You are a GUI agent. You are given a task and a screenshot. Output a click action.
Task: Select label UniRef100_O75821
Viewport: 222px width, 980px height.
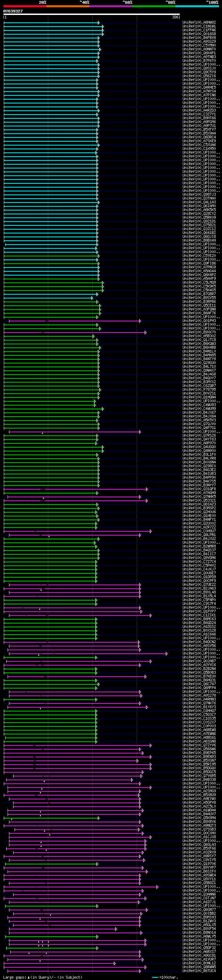[199, 225]
